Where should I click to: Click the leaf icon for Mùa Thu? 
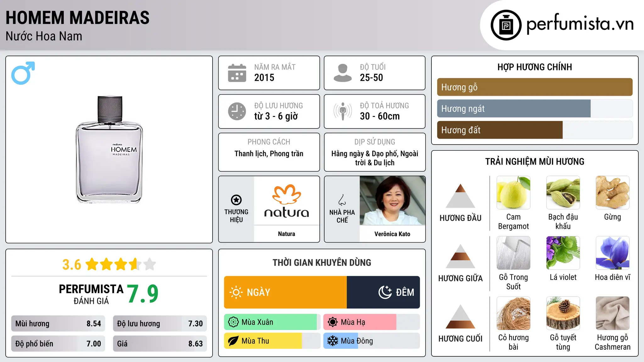[x=233, y=341]
